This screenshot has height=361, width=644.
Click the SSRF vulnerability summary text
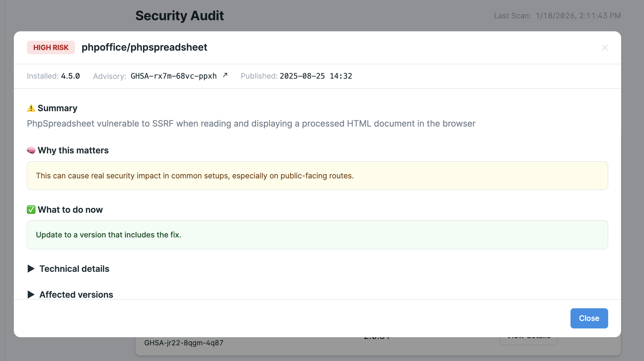coord(251,124)
